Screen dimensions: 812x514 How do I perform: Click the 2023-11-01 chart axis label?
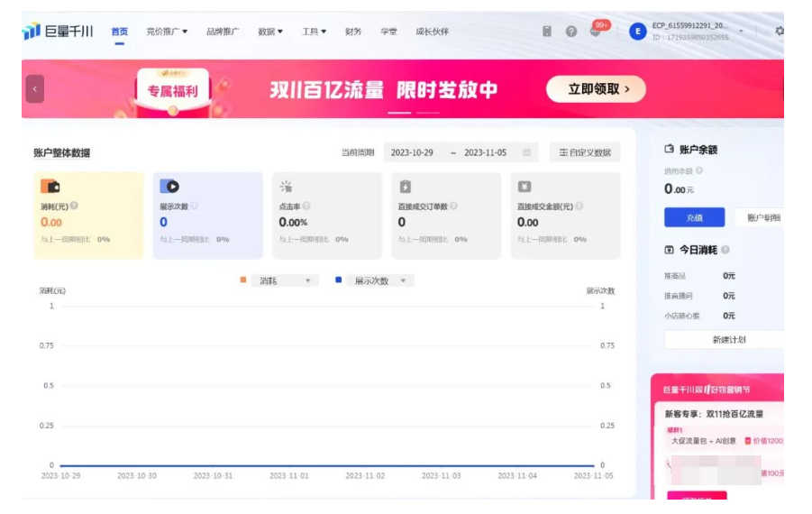click(x=289, y=475)
